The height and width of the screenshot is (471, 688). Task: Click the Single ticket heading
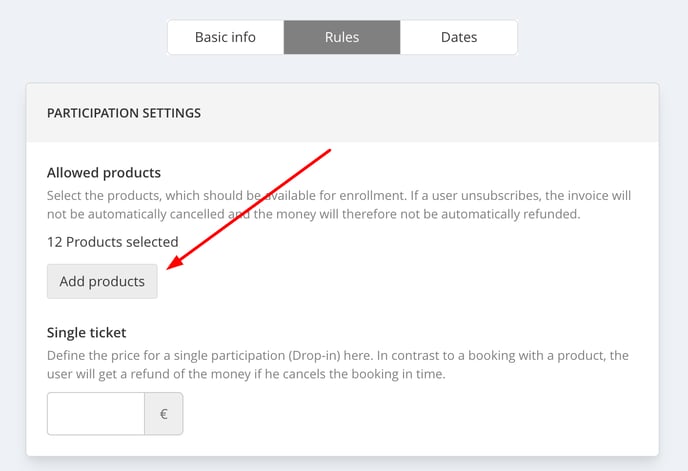(86, 332)
